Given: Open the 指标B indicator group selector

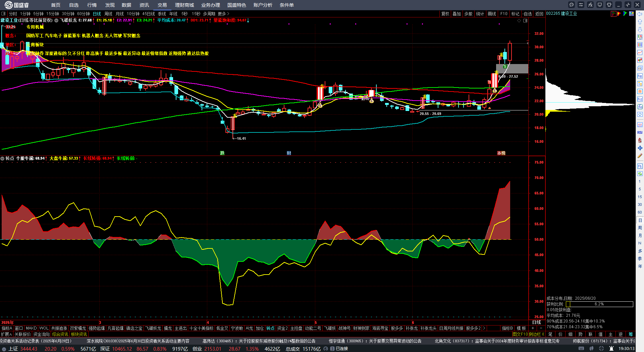Looking at the screenshot, I should coord(507,328).
